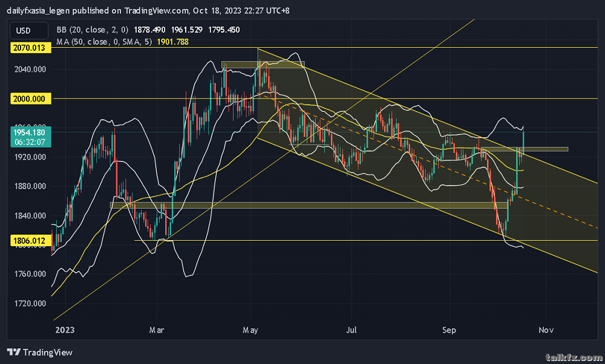This screenshot has width=605, height=364.
Task: Click the 2023 time axis label
Action: point(65,330)
